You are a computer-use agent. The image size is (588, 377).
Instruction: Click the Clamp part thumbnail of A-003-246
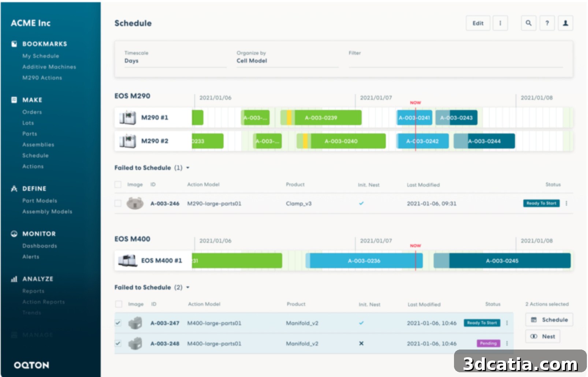click(x=135, y=203)
